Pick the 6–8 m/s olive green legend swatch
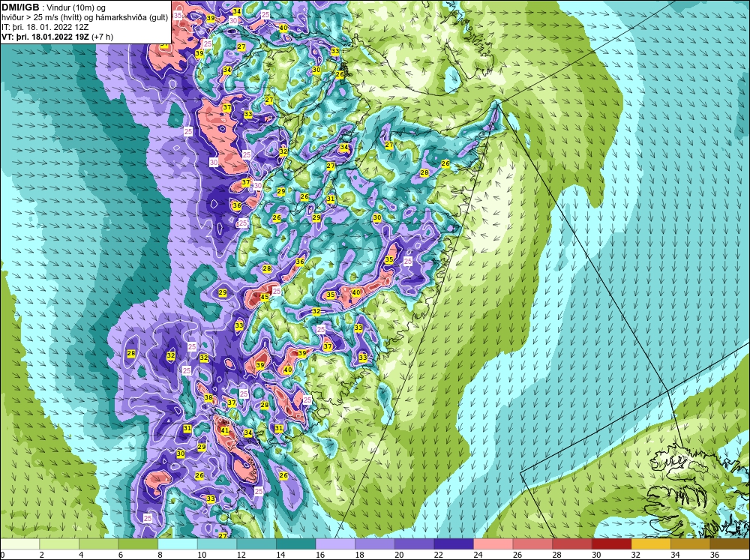Screen dimensions: 750x560 coord(138,544)
